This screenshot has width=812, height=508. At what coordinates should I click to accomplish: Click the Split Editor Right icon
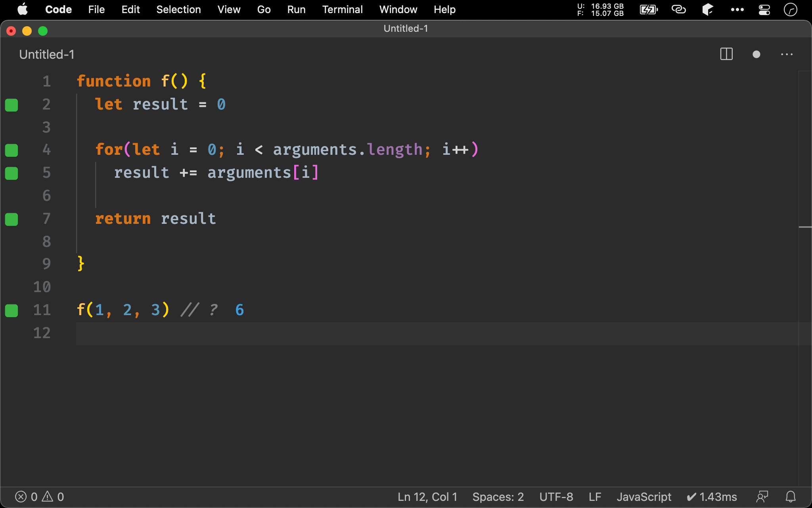(x=726, y=54)
